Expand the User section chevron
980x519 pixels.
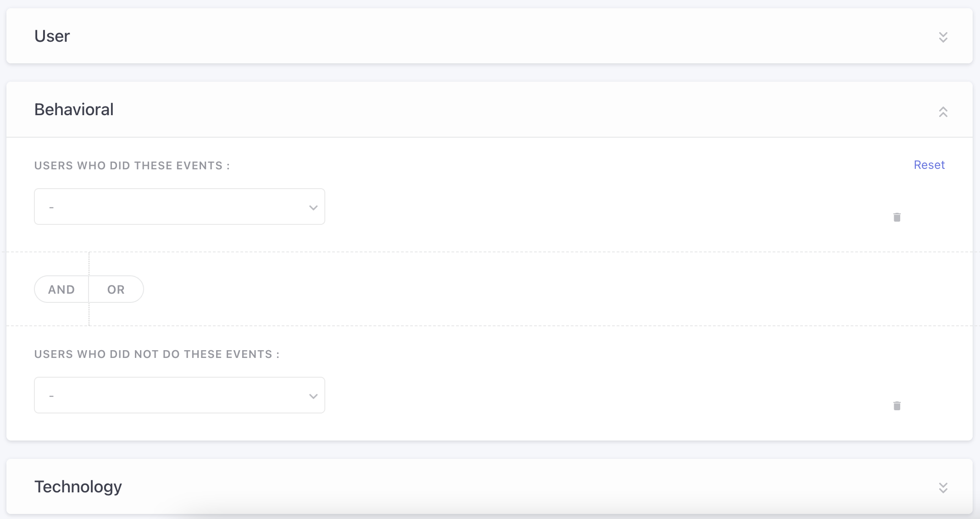[x=943, y=37]
